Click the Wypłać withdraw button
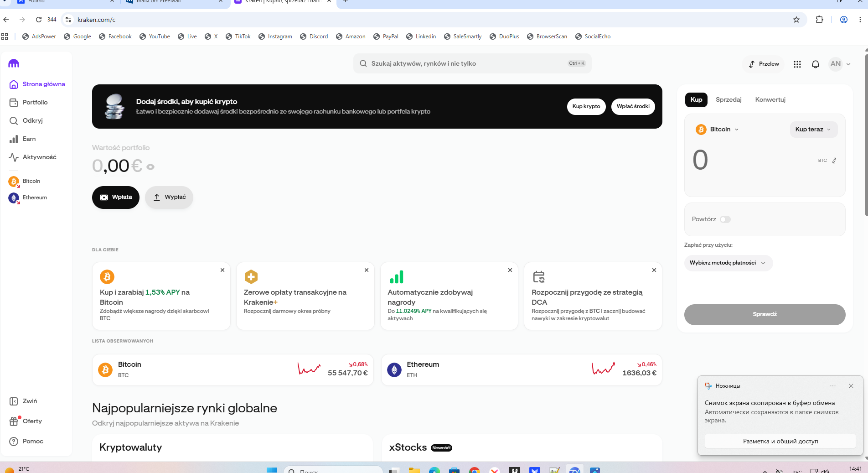 [x=169, y=198]
